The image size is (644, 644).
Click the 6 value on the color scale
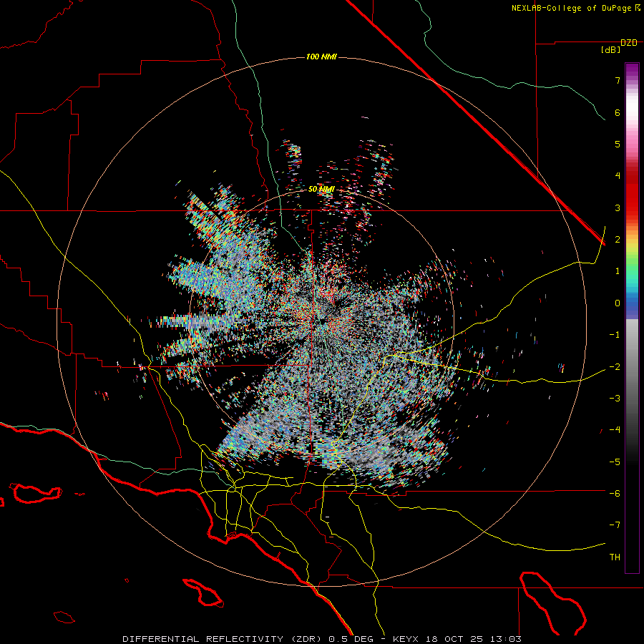pos(618,112)
